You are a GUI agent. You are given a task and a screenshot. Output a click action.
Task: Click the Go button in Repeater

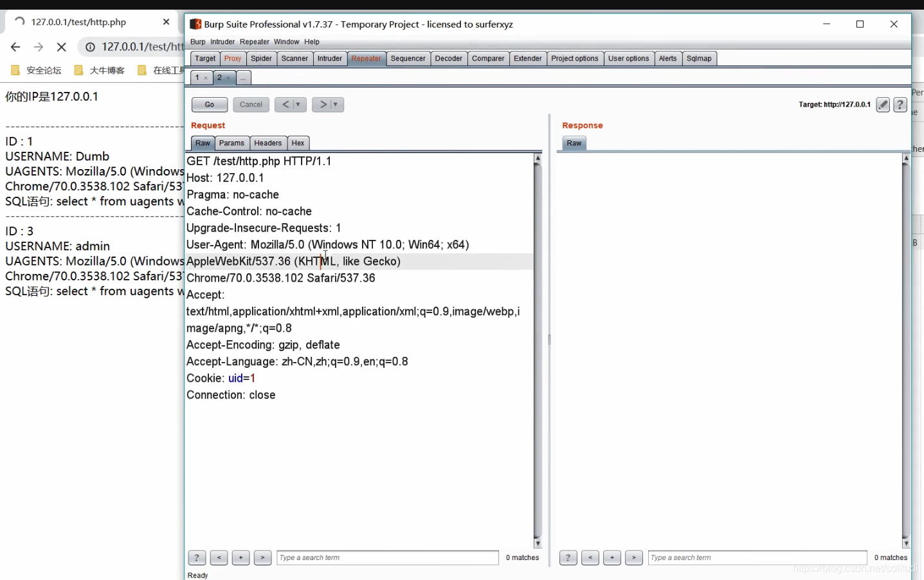pos(210,104)
